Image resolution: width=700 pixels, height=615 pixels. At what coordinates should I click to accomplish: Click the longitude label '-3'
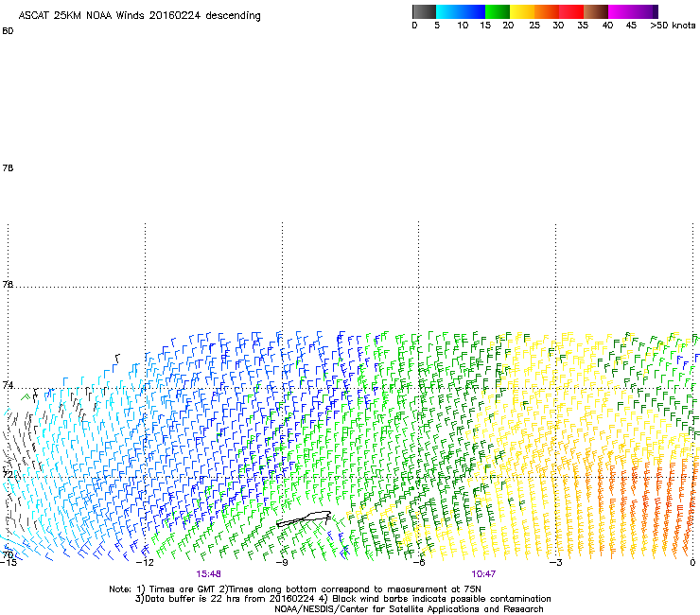555,563
